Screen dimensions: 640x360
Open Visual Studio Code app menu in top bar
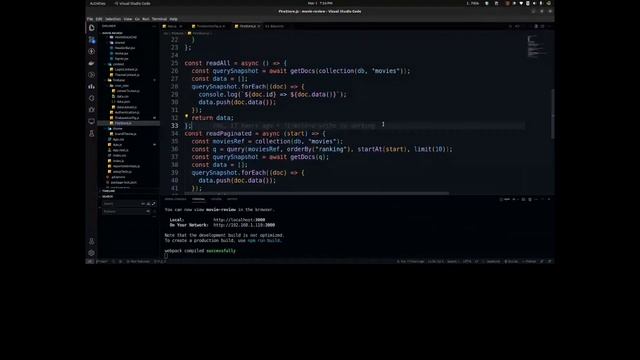(x=132, y=3)
